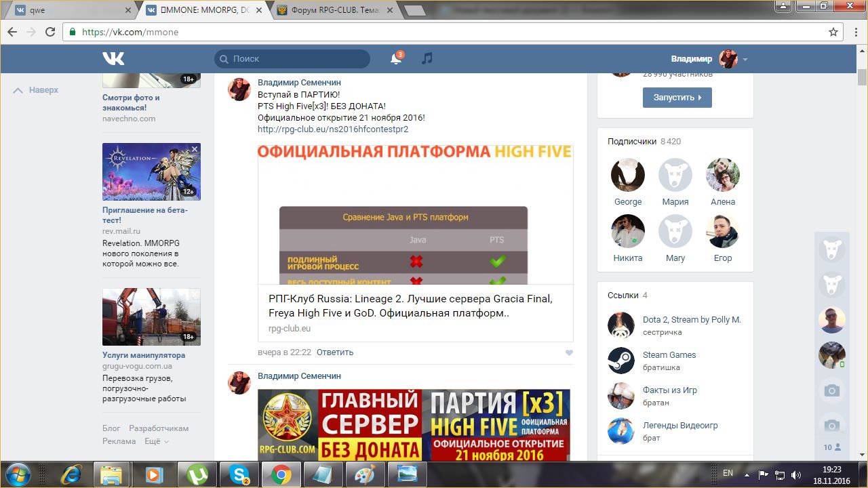Open subscriber Мария's avatar
868x488 pixels.
coord(675,175)
